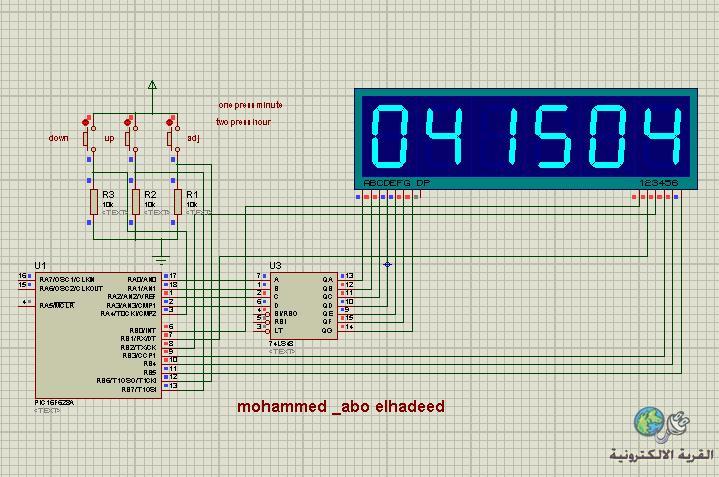This screenshot has width=719, height=477.
Task: Click pin label RA7/OSC1/CLKIN on U1
Action: click(67, 279)
